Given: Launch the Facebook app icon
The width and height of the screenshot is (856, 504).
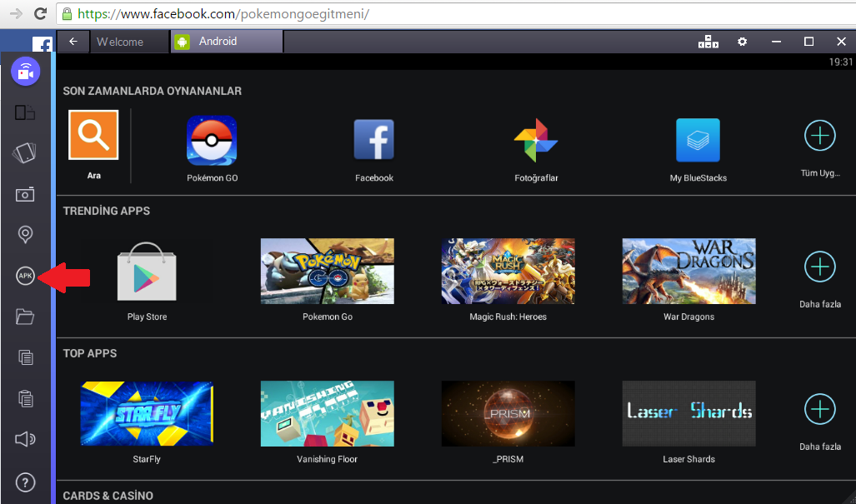Looking at the screenshot, I should click(x=374, y=140).
